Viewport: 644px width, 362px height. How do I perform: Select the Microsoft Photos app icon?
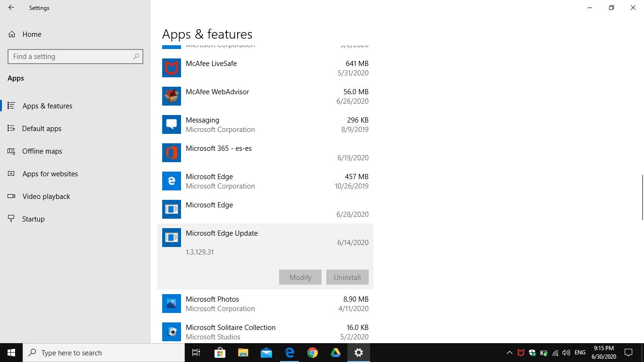pos(172,304)
